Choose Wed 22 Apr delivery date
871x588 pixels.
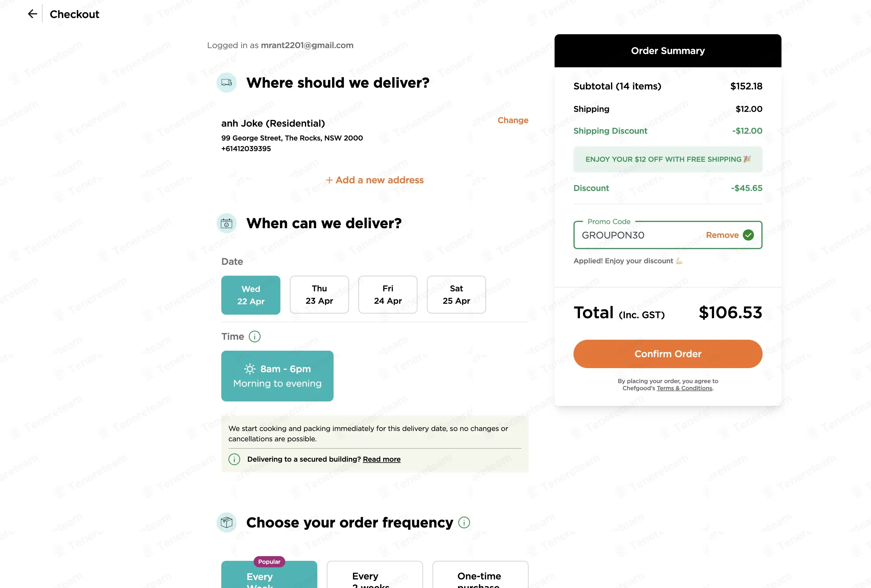251,295
